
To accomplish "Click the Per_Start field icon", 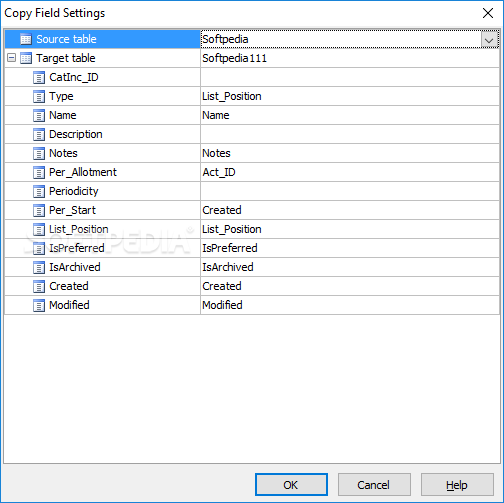I will [x=39, y=210].
